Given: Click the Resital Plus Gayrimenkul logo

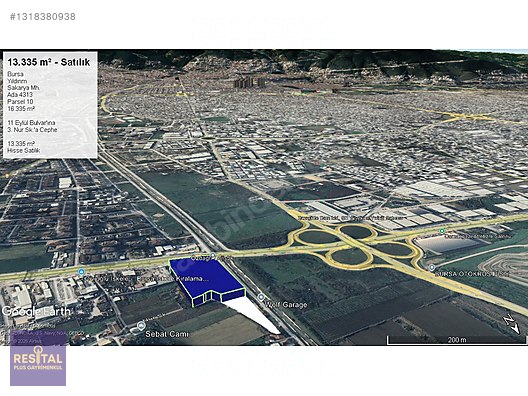Looking at the screenshot, I should (38, 359).
